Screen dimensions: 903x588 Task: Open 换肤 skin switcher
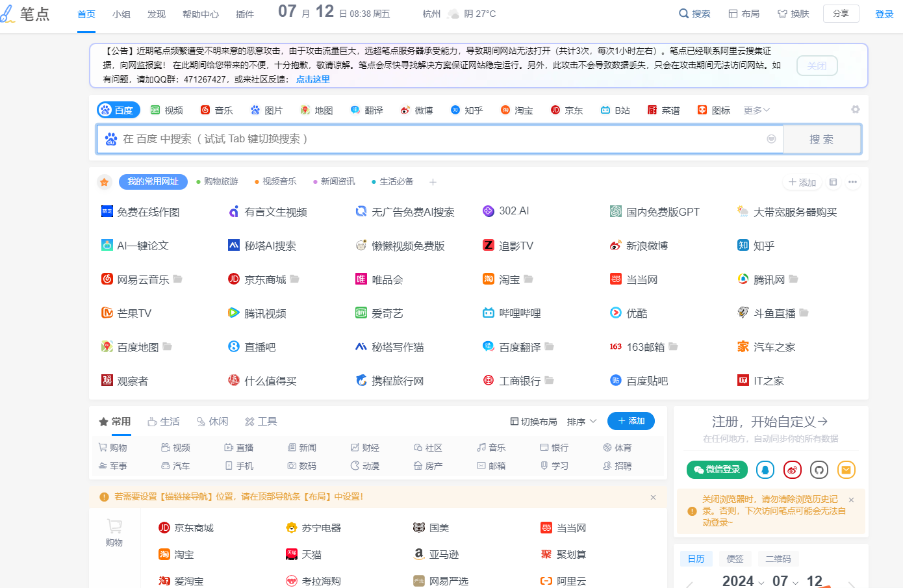(x=793, y=14)
